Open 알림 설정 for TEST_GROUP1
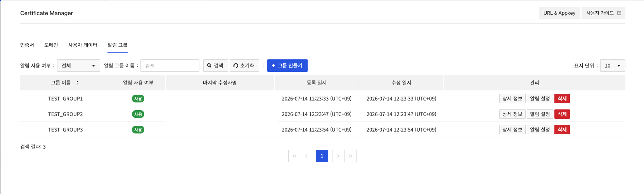Image resolution: width=644 pixels, height=194 pixels. point(540,99)
